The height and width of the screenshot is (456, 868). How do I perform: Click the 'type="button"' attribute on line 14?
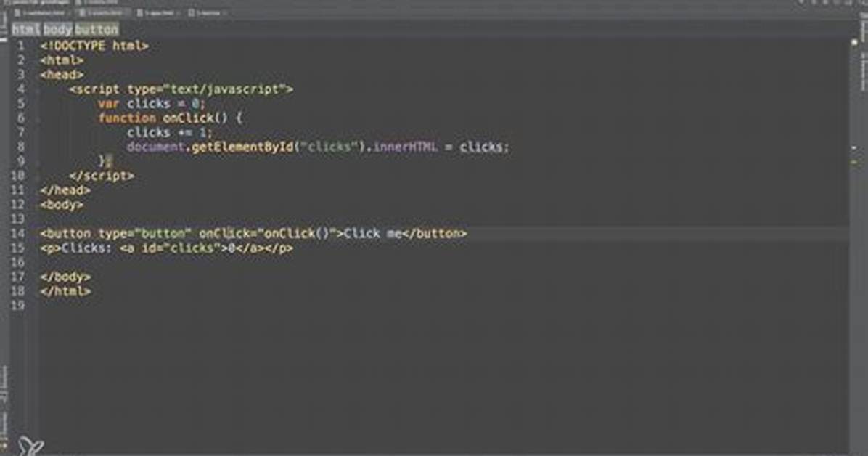coord(145,232)
